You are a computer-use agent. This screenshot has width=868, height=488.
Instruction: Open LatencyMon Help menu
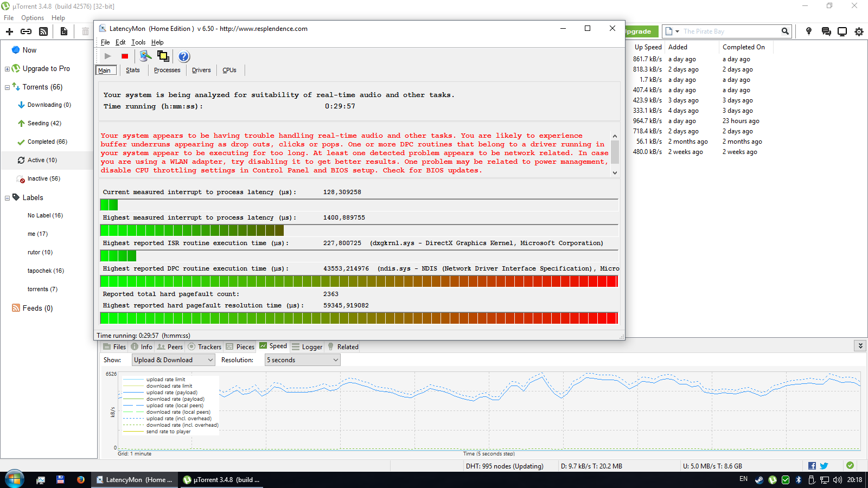(x=157, y=42)
